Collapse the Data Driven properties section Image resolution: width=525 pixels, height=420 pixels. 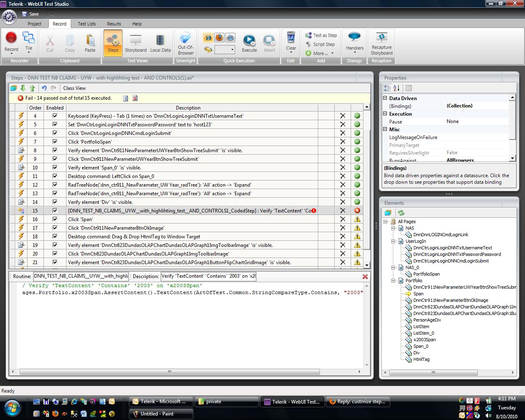(385, 98)
